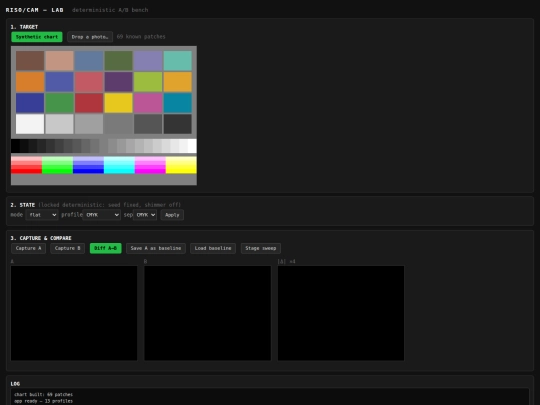Screen dimensions: 540x405
Task: Click the RISO/CAM — LAB title
Action: tap(34, 10)
